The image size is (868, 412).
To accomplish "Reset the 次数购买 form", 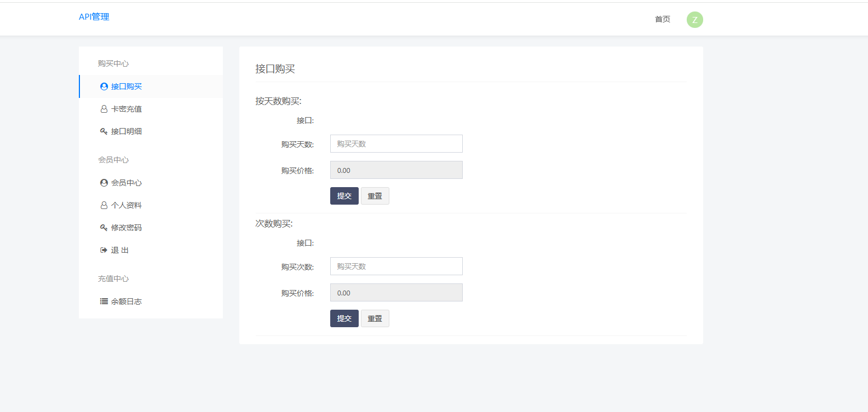I will pyautogui.click(x=375, y=318).
